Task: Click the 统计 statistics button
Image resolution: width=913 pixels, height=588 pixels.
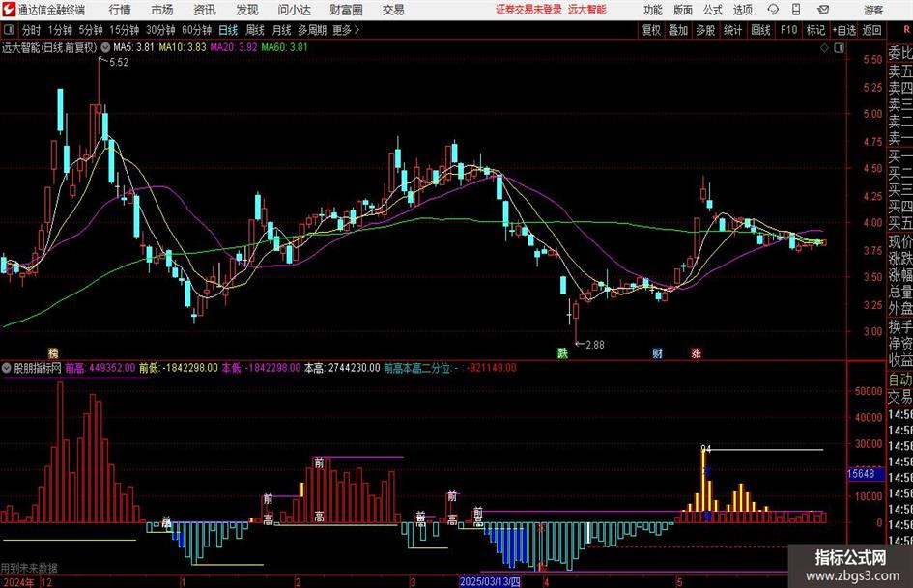Action: click(x=732, y=30)
